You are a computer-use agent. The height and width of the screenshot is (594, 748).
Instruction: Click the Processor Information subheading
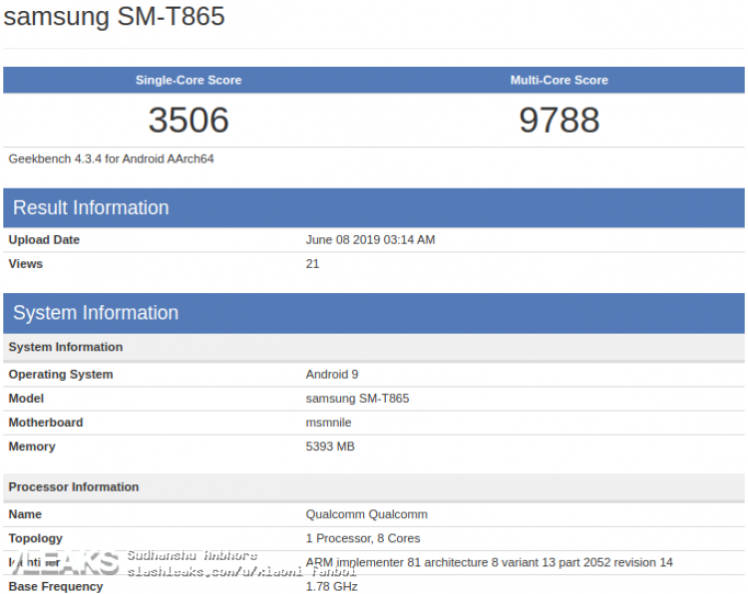[x=74, y=487]
